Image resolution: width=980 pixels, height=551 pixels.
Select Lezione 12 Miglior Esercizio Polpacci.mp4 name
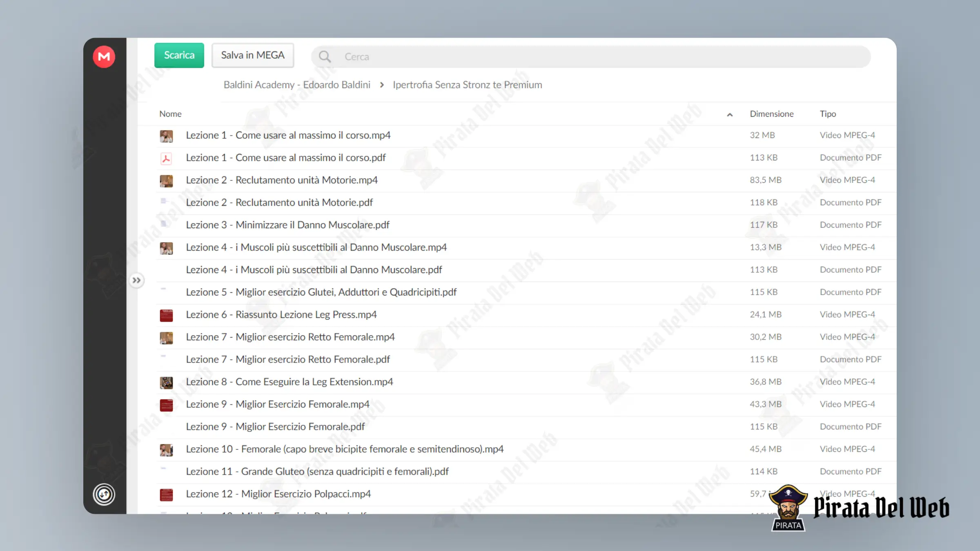pos(278,494)
